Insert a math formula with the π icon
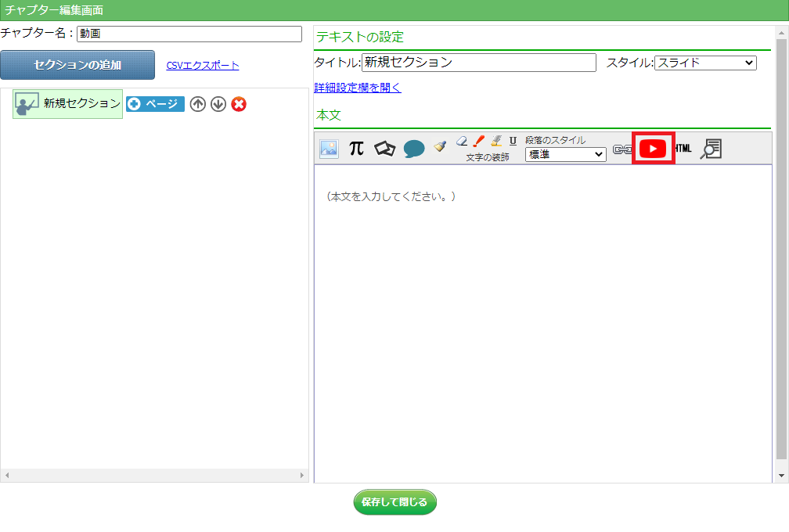This screenshot has height=532, width=789. click(356, 149)
